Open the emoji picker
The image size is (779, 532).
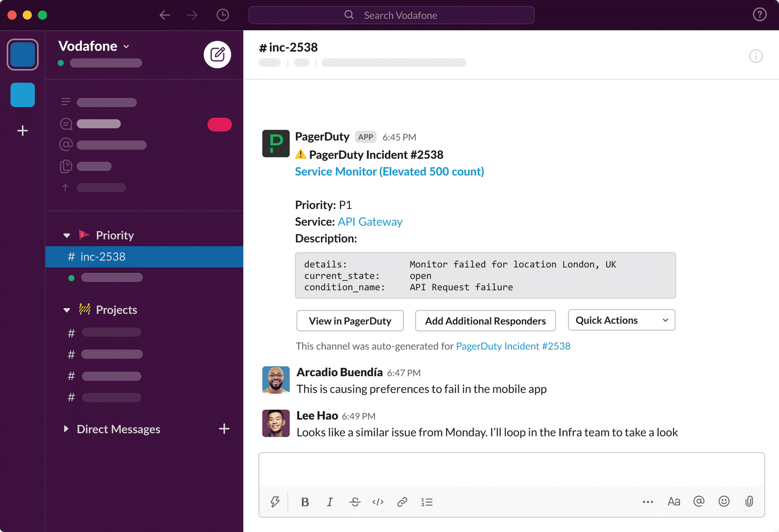724,501
